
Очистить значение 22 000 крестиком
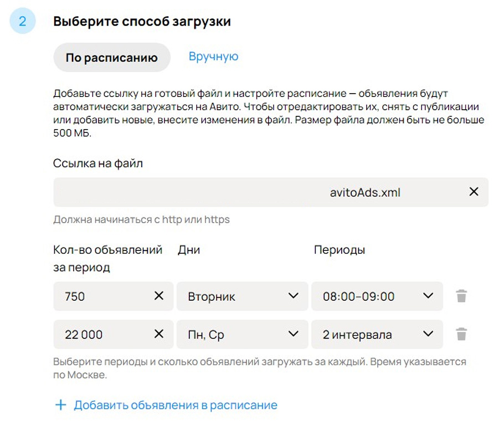coord(160,335)
